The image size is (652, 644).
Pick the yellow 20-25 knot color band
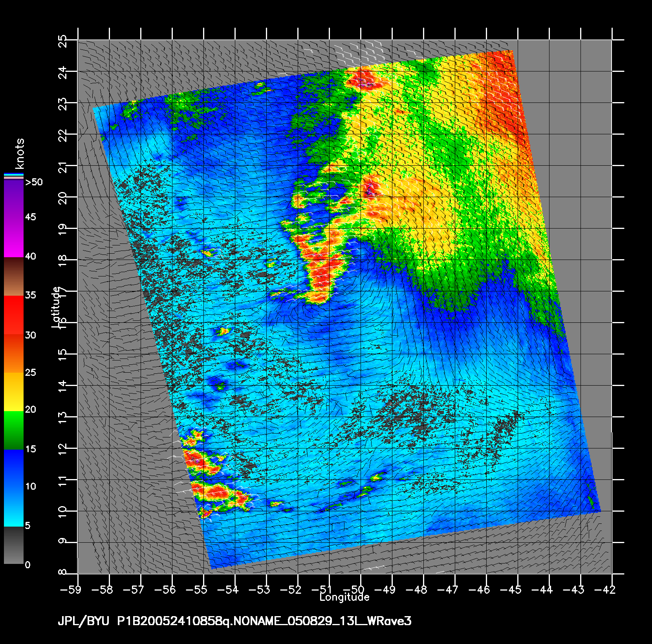point(14,392)
